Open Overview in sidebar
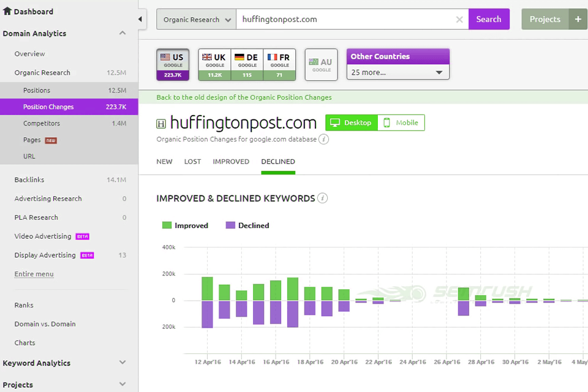 (x=29, y=54)
